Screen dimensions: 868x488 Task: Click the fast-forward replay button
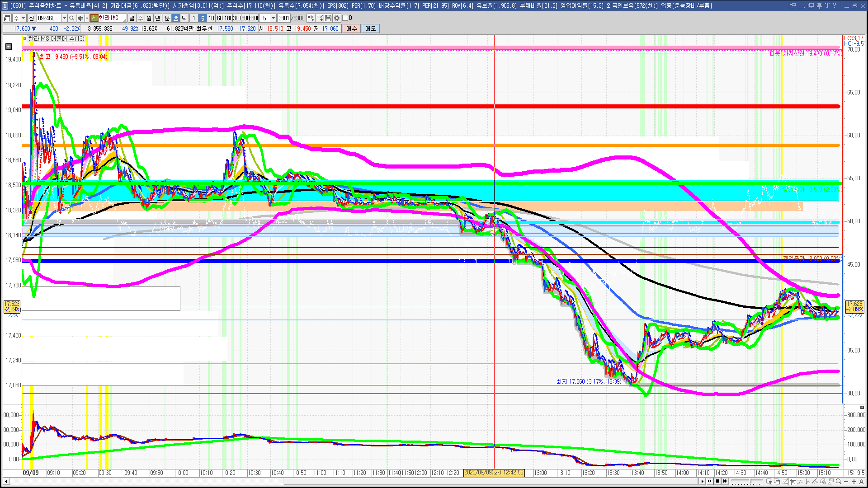point(725,481)
